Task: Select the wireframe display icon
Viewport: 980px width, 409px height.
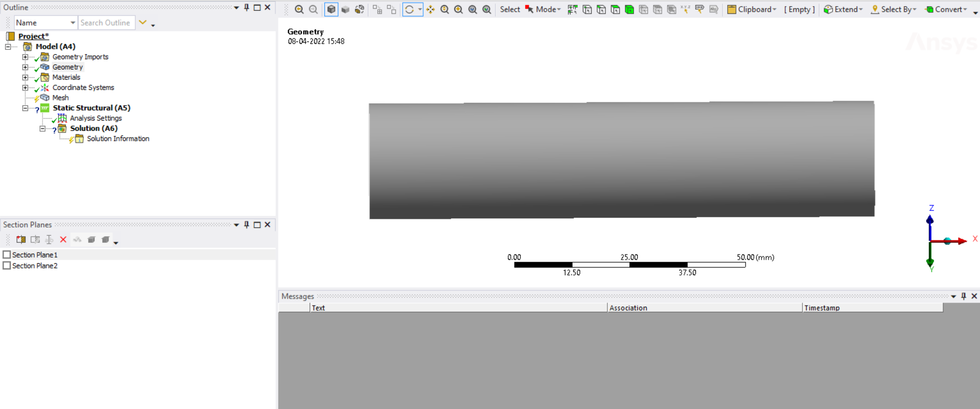Action: 360,9
